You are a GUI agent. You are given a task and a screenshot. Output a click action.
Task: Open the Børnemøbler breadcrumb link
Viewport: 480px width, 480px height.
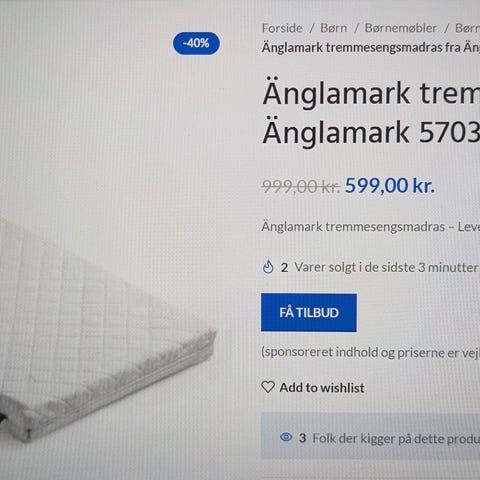point(401,28)
